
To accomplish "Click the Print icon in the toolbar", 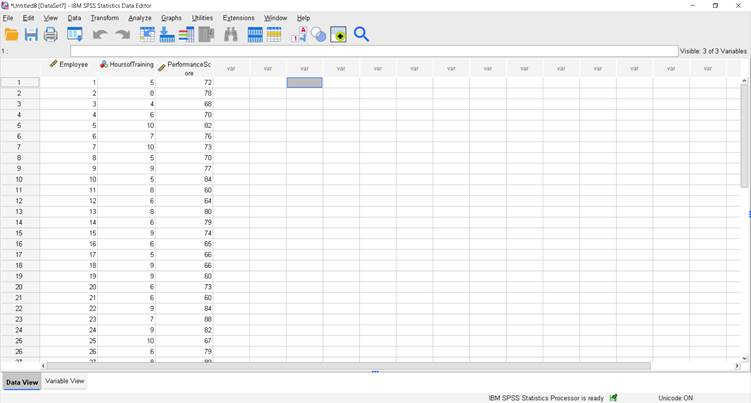I will pyautogui.click(x=50, y=35).
